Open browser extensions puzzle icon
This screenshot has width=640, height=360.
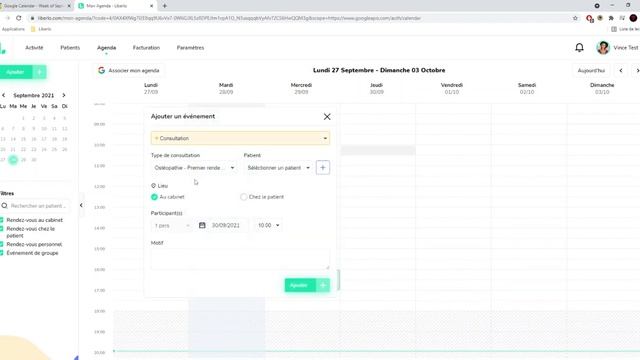[611, 18]
